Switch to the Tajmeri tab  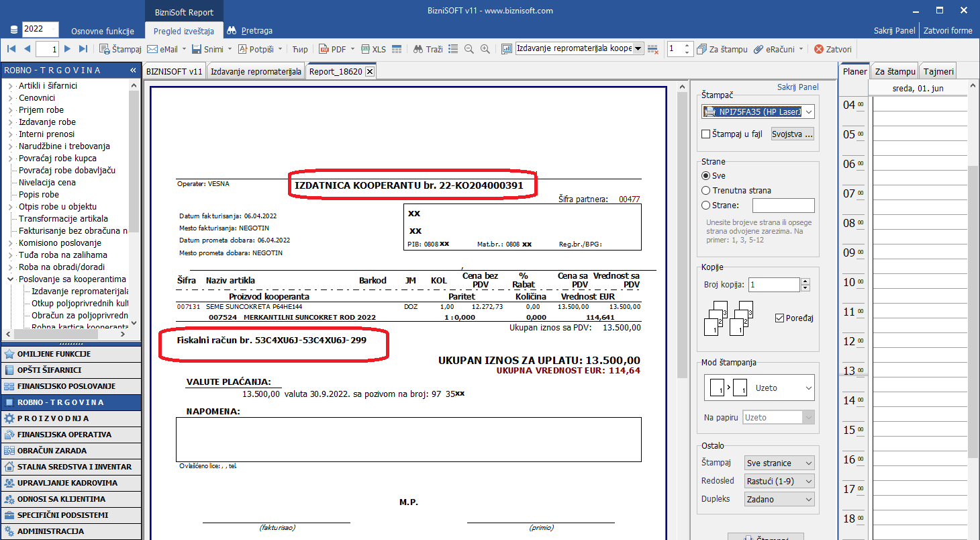click(938, 72)
